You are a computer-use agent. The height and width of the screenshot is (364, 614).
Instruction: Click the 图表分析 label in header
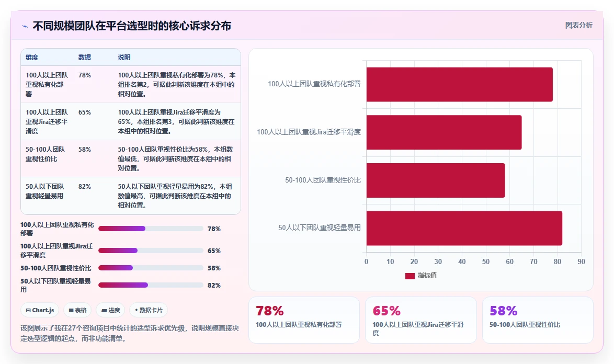pyautogui.click(x=578, y=26)
